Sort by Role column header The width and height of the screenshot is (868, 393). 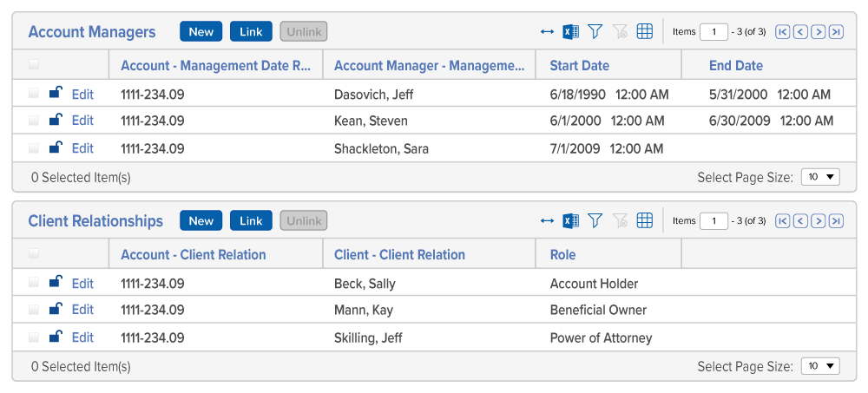(x=562, y=254)
